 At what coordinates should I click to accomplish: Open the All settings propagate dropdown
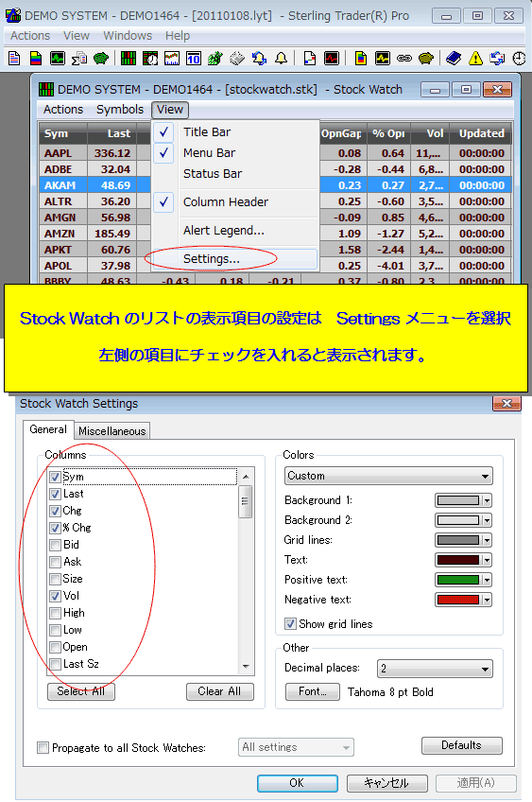(296, 747)
